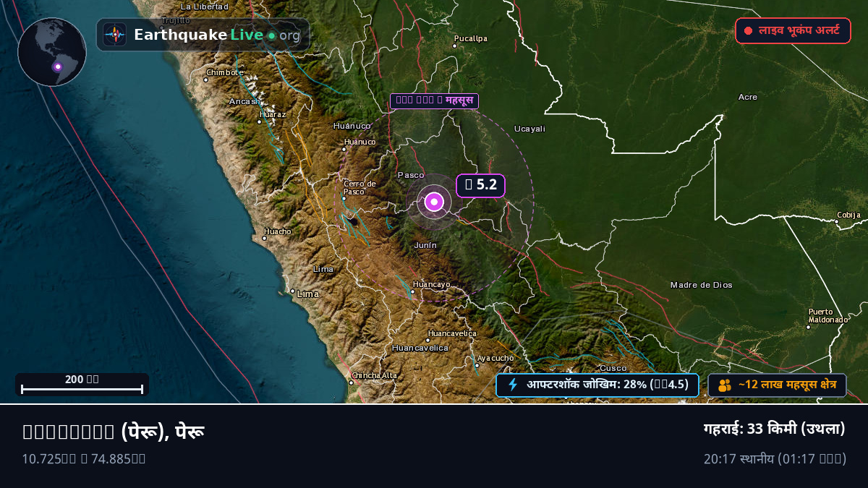Viewport: 868px width, 488px height.
Task: Click the lightning bolt aftershock icon
Action: [513, 385]
